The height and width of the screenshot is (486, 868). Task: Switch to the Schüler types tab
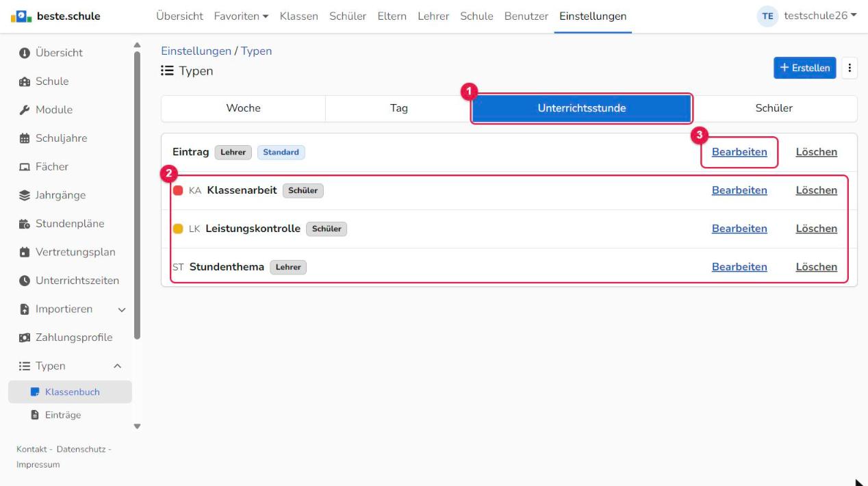pos(774,108)
